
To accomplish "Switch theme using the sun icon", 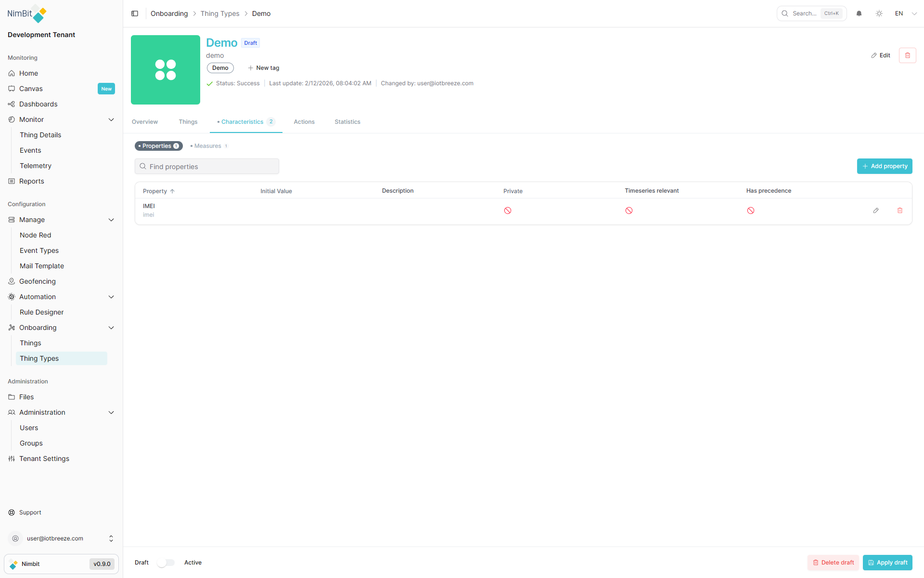I will coord(879,13).
